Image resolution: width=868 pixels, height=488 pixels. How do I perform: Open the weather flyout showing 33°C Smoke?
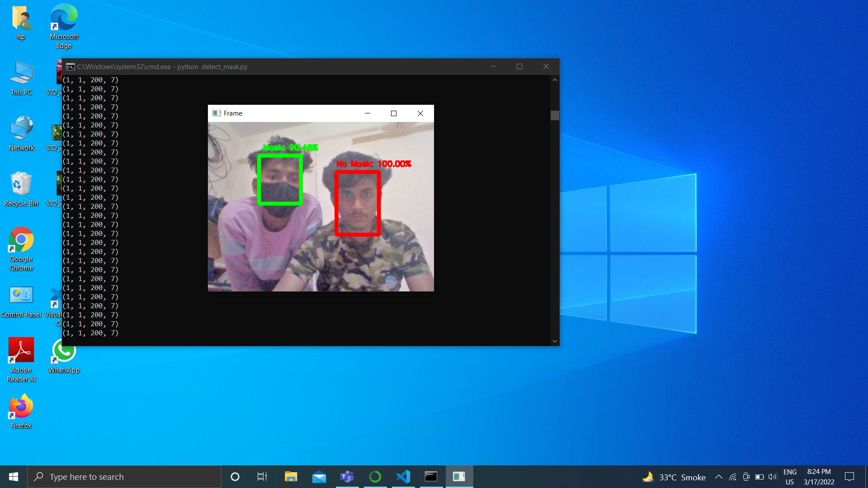[674, 476]
